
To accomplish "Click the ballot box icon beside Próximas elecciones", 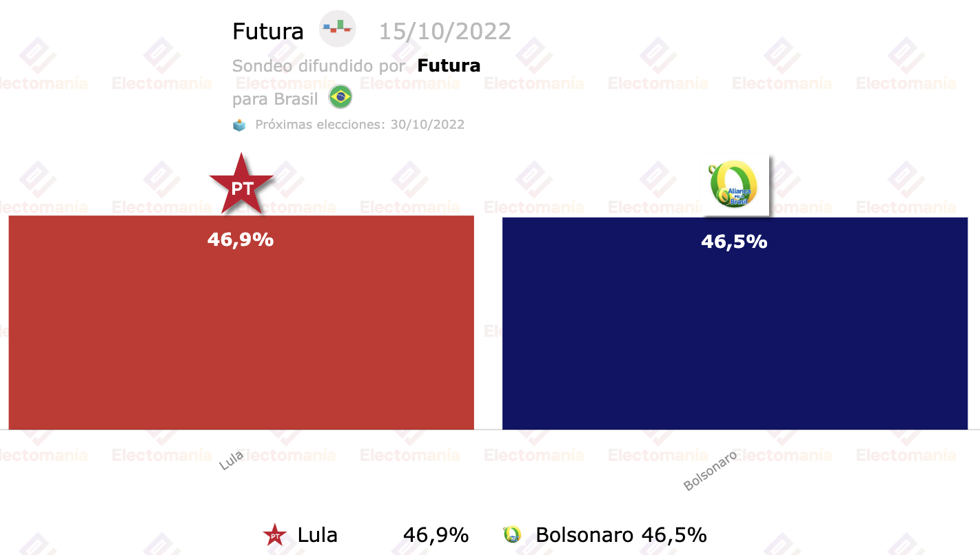I will [x=239, y=125].
